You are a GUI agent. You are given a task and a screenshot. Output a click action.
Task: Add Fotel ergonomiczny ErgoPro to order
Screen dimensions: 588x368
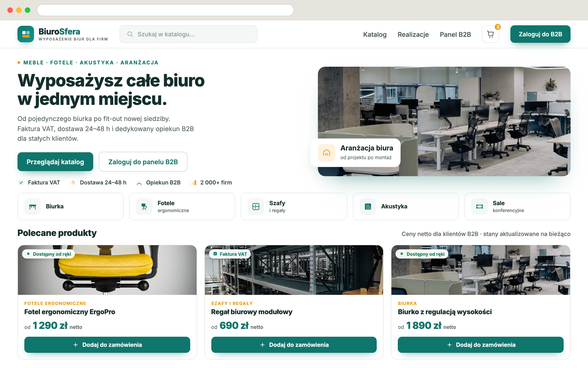[107, 345]
